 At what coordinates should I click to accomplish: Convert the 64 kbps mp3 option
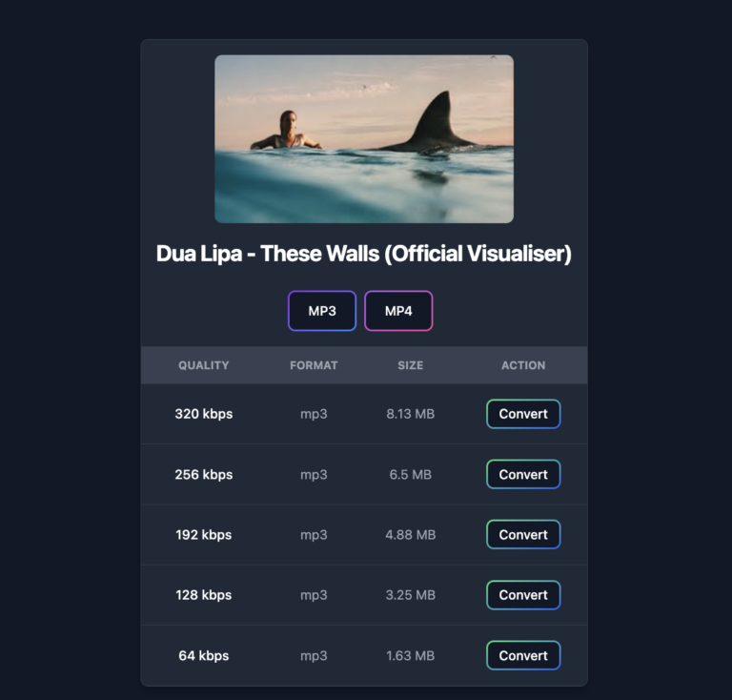[523, 655]
